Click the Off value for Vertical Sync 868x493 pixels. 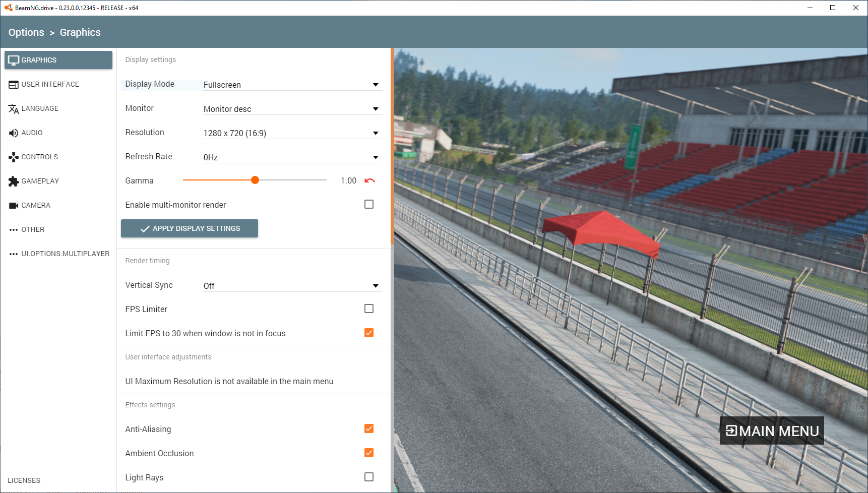pos(209,286)
